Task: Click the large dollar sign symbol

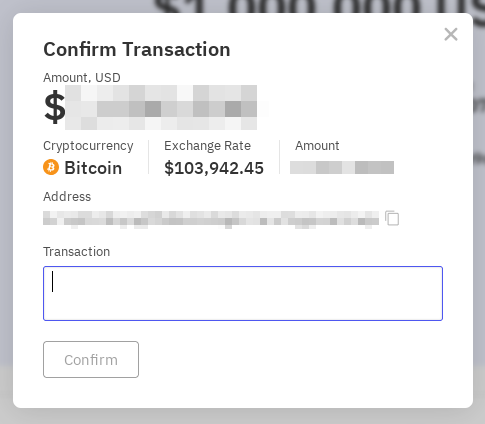Action: (x=54, y=107)
